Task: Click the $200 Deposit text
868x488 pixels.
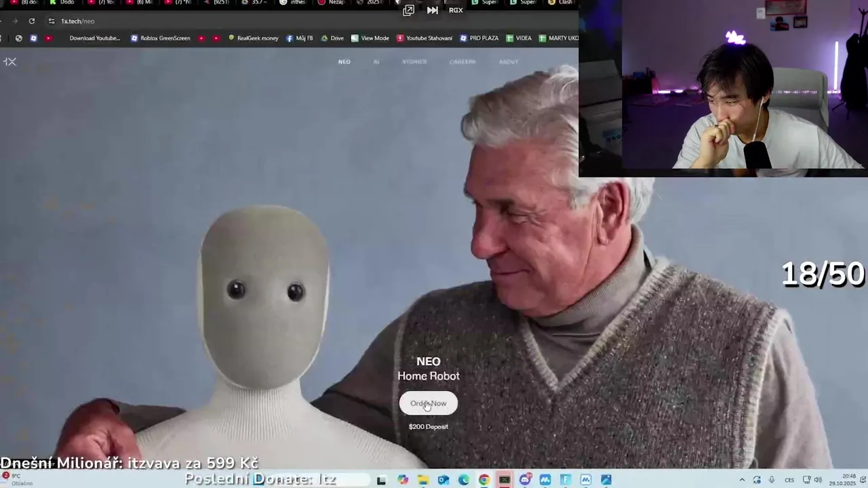Action: (429, 426)
